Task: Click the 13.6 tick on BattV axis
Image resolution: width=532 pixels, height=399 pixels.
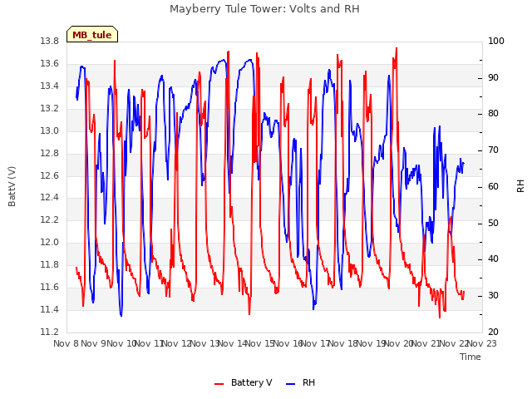Action: (49, 63)
